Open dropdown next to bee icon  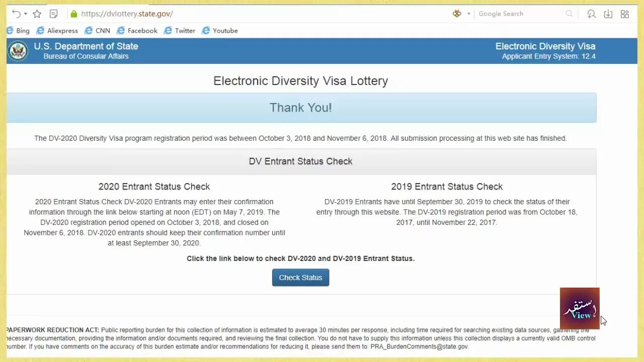tap(468, 14)
